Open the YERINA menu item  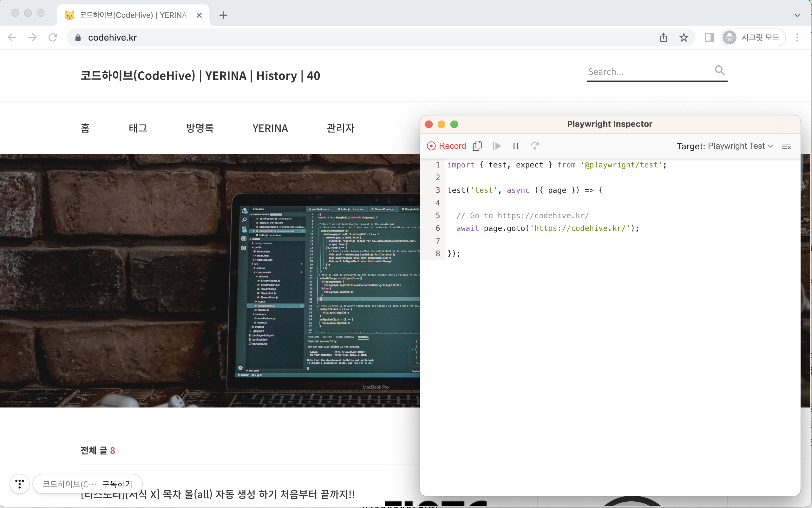(x=270, y=128)
